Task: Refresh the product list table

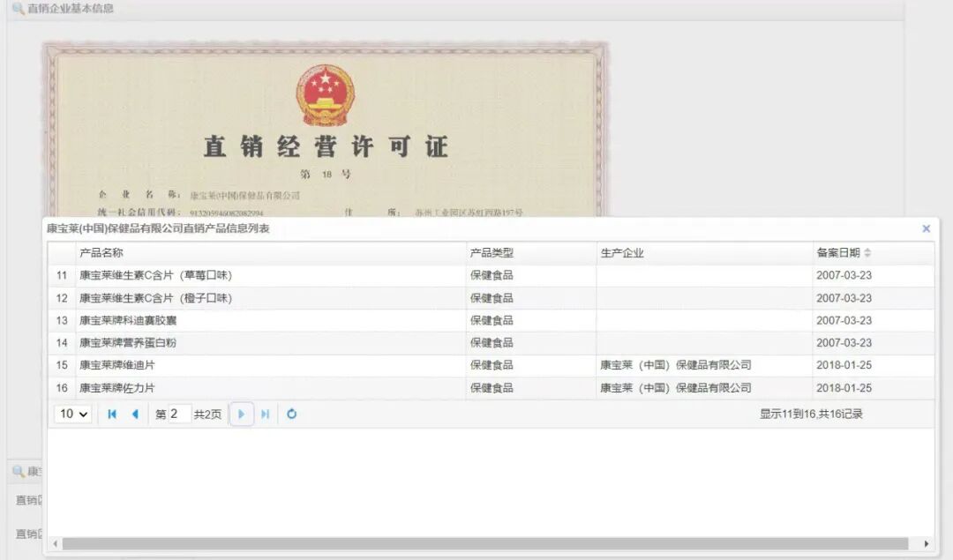Action: click(x=292, y=414)
